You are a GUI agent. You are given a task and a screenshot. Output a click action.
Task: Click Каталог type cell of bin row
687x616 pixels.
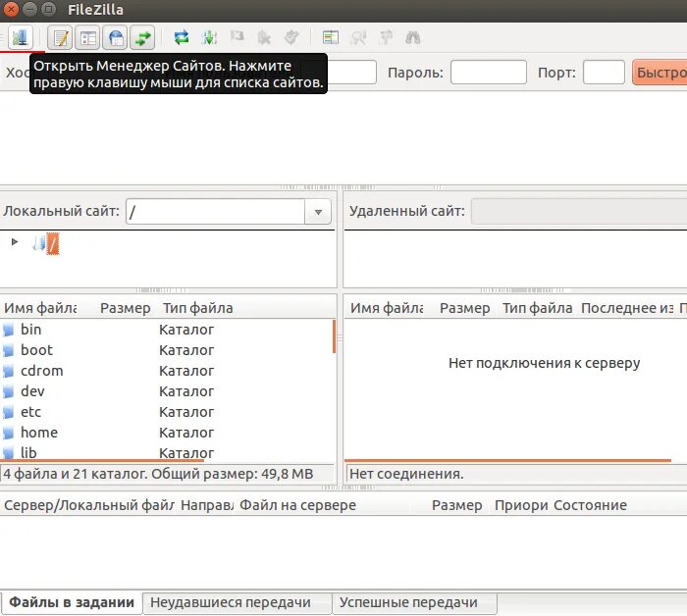186,330
